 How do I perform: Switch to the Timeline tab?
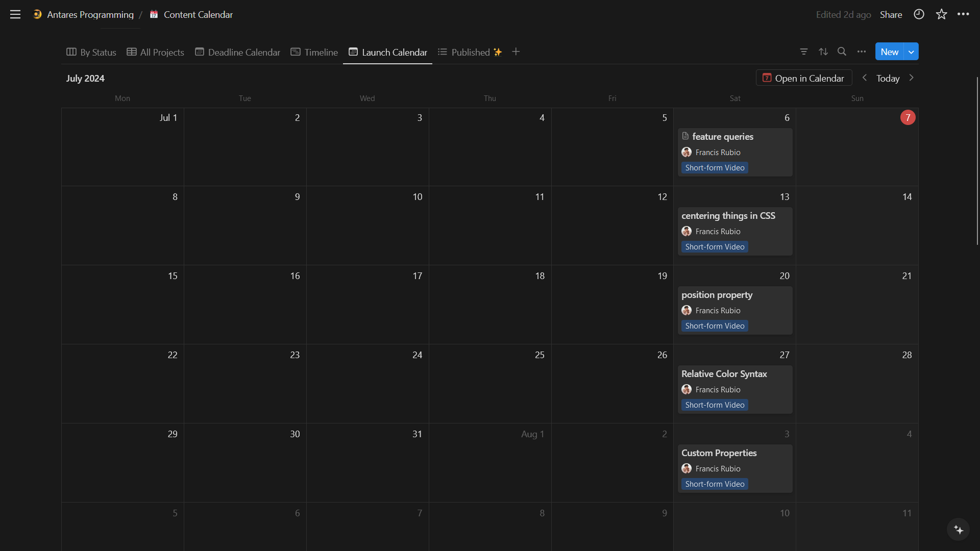tap(321, 53)
